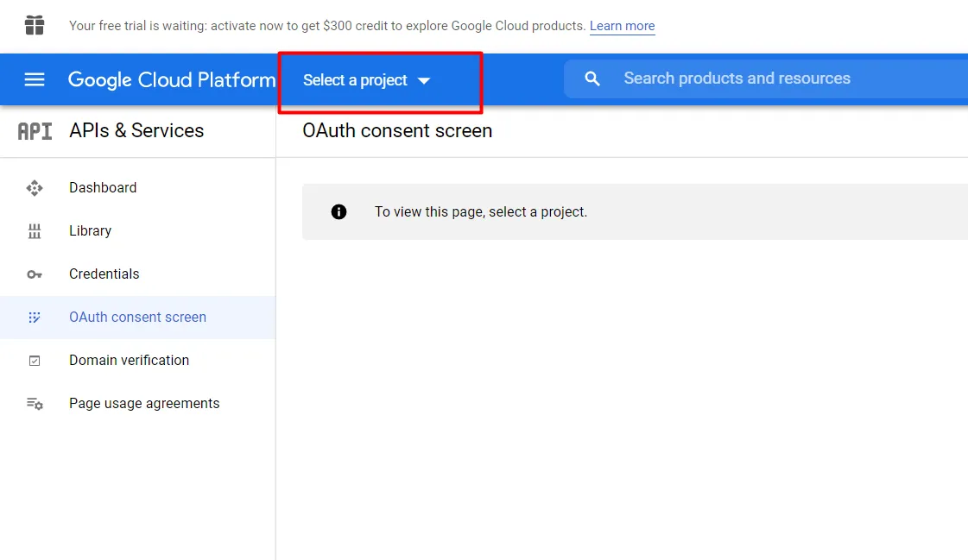Follow the Learn more link
The image size is (968, 560).
(622, 26)
